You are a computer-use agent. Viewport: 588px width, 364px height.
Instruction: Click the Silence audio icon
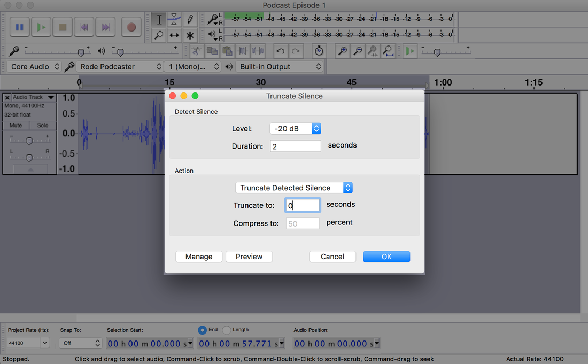(258, 51)
